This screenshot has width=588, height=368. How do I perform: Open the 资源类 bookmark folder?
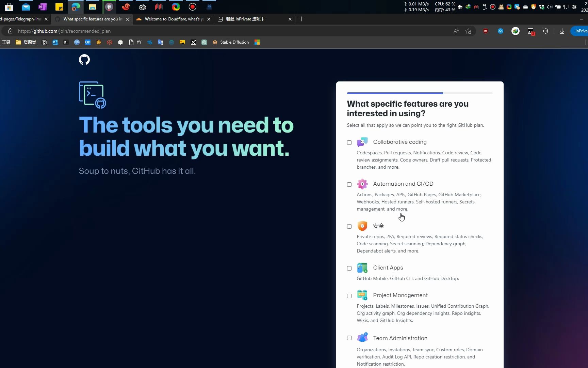point(26,42)
